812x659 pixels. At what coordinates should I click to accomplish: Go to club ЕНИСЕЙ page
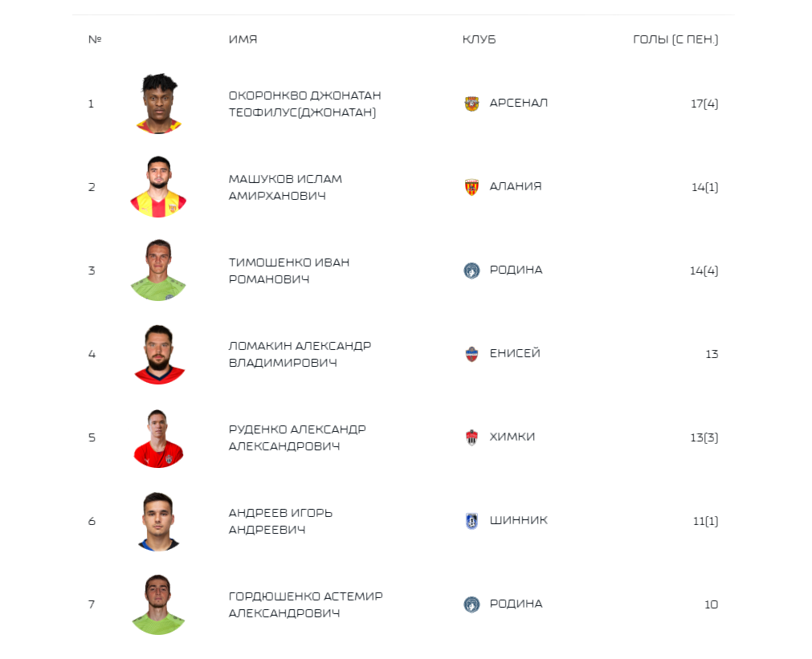515,353
